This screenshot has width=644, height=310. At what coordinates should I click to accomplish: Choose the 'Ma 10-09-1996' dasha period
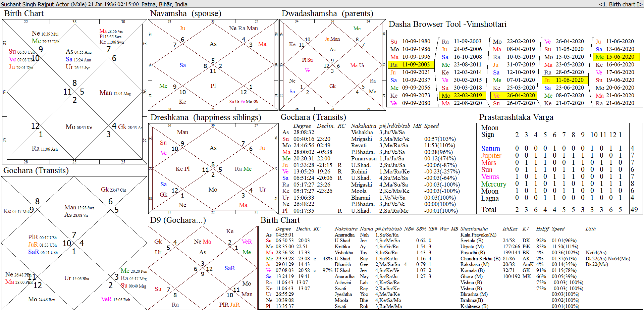[410, 57]
